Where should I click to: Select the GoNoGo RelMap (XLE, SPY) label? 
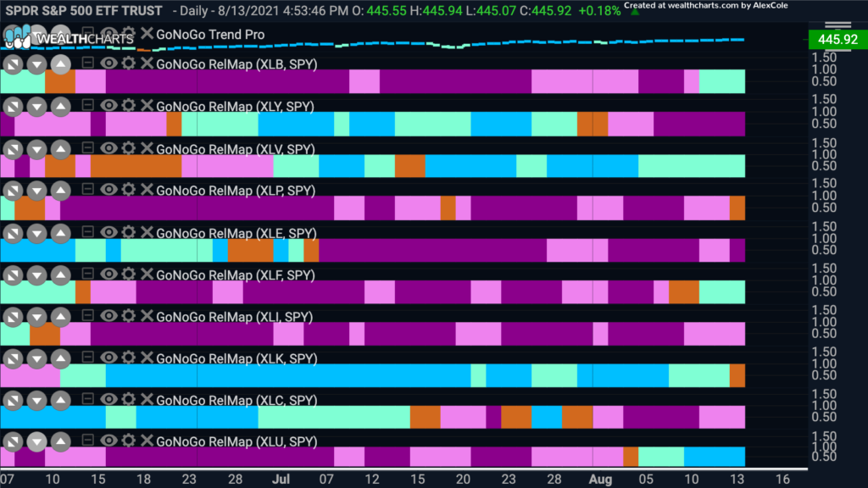coord(236,233)
